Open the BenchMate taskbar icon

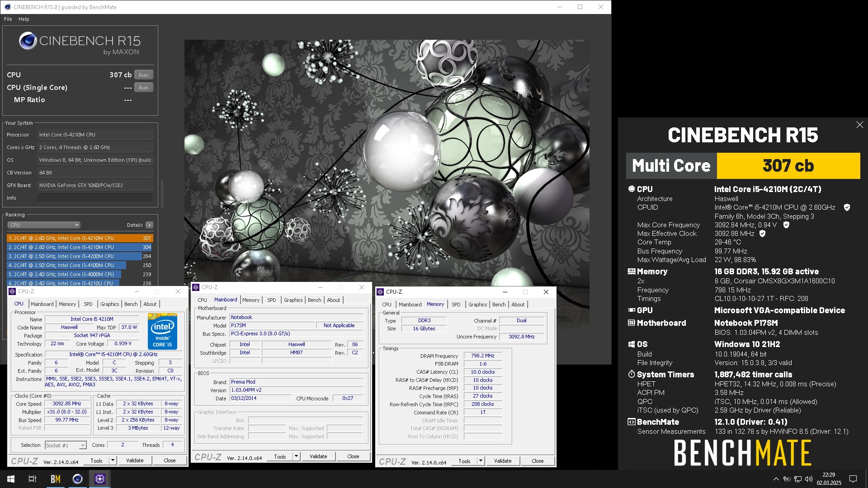pyautogui.click(x=55, y=479)
